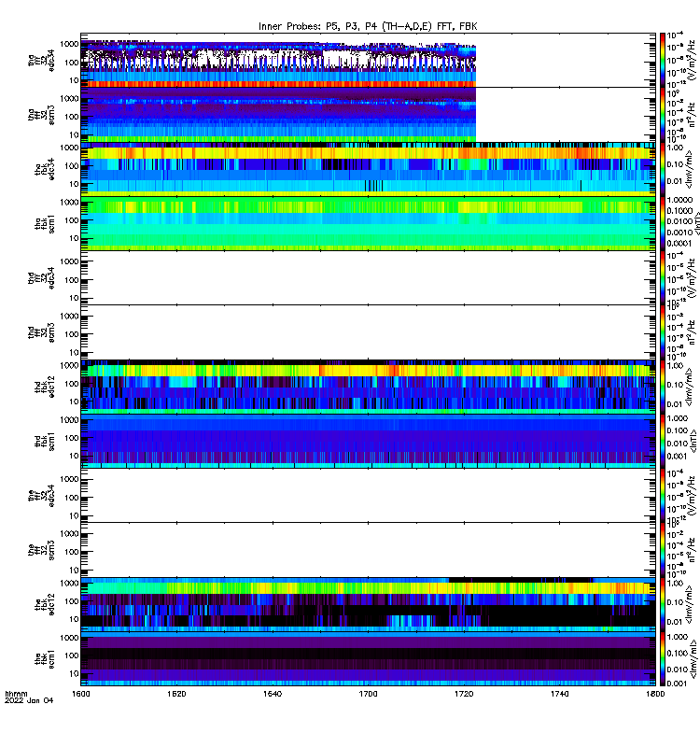Click the 'the fbk scm1' panel label
The width and height of the screenshot is (700, 747).
[45, 659]
